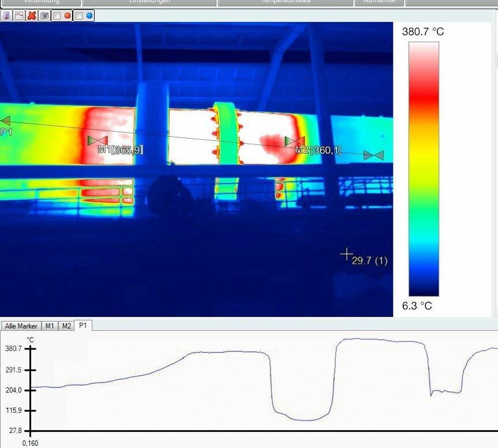This screenshot has width=498, height=448.
Task: Click the red dot toolbar icon
Action: point(68,16)
